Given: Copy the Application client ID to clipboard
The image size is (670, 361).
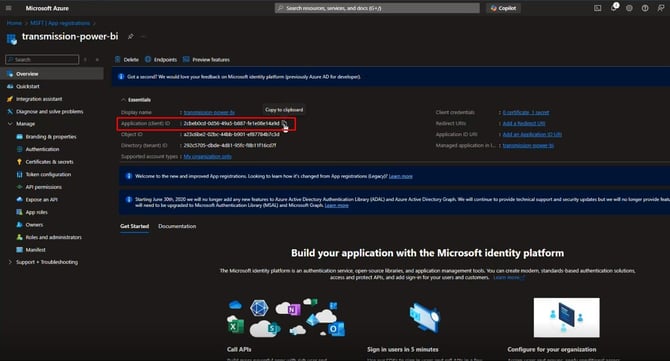Looking at the screenshot, I should [x=285, y=123].
